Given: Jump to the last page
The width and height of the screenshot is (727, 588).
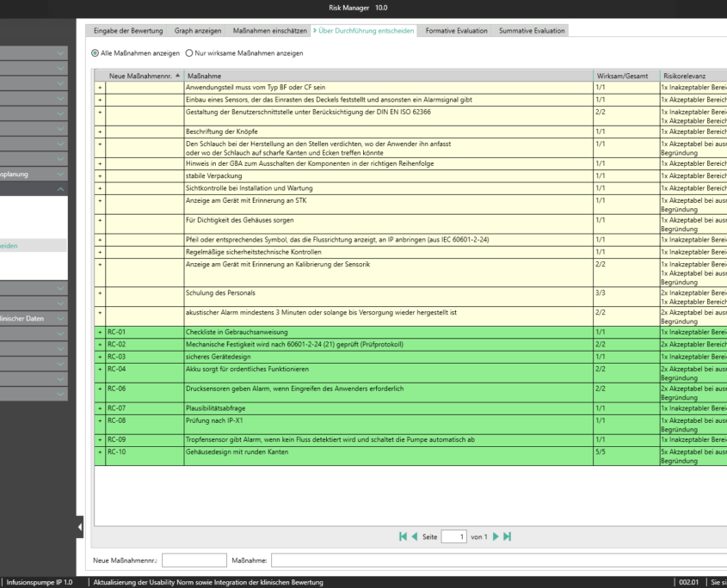Looking at the screenshot, I should point(507,537).
